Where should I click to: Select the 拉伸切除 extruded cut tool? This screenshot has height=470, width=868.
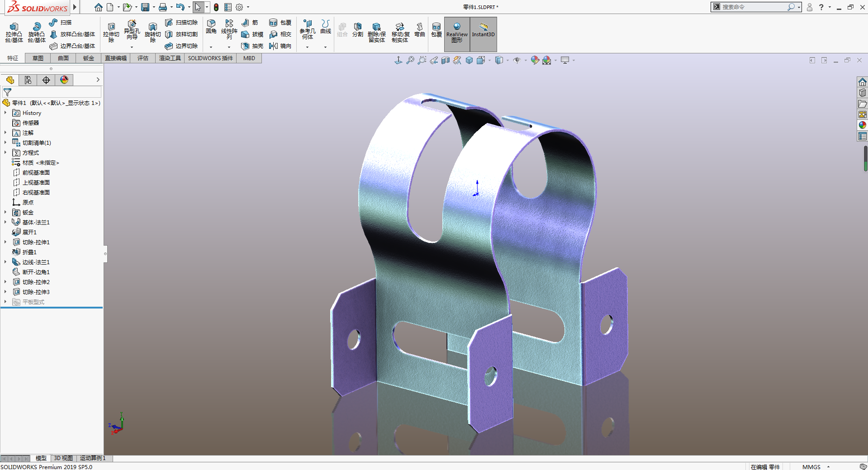coord(111,33)
